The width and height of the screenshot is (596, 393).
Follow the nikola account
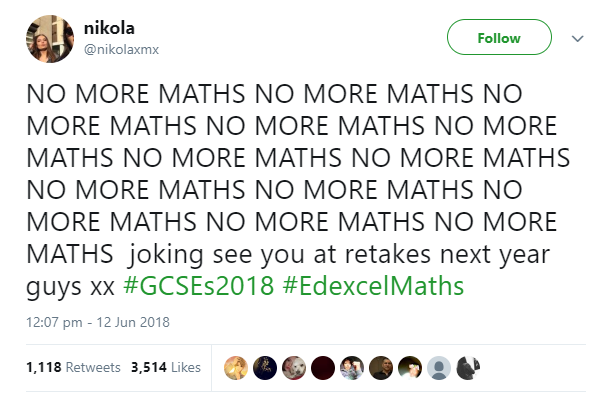[x=499, y=37]
